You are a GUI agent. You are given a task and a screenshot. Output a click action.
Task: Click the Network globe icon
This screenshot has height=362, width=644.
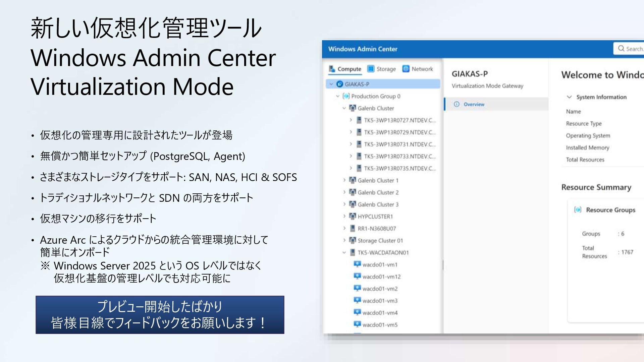pos(406,69)
